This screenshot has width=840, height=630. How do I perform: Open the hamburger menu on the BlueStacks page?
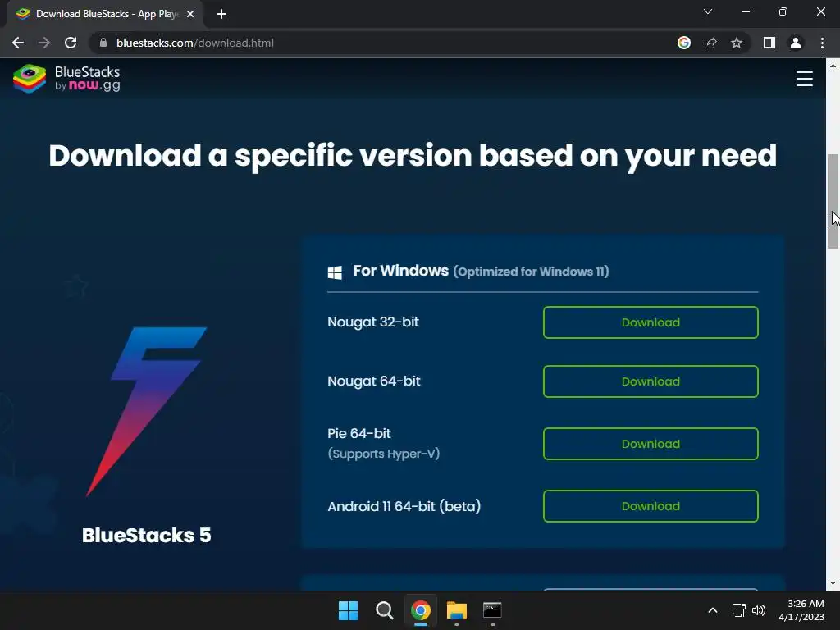tap(804, 79)
